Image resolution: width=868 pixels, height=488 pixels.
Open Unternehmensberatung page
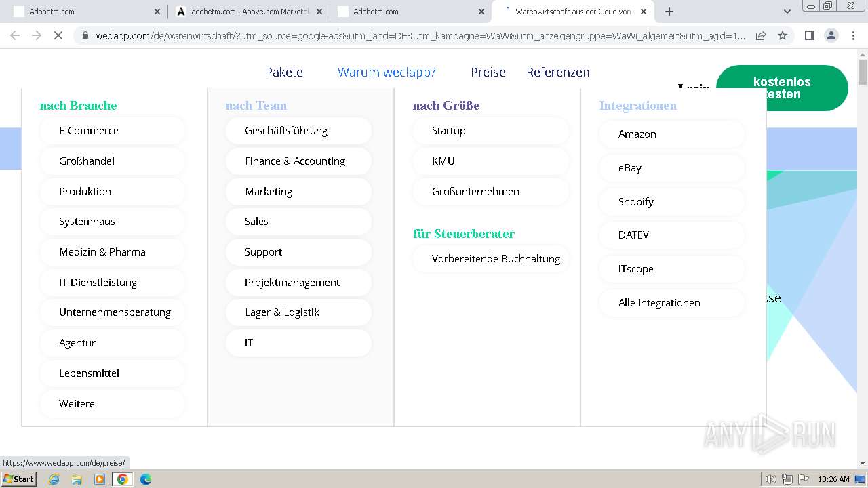point(113,312)
